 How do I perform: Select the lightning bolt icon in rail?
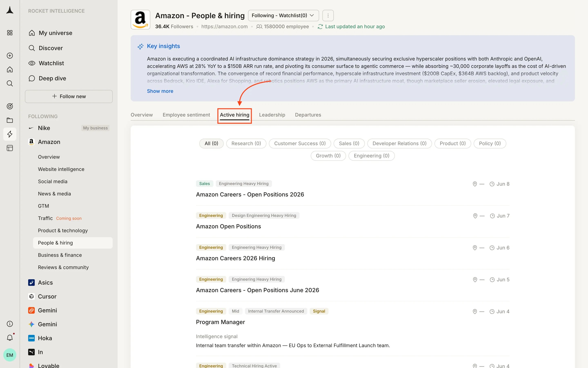pos(10,134)
